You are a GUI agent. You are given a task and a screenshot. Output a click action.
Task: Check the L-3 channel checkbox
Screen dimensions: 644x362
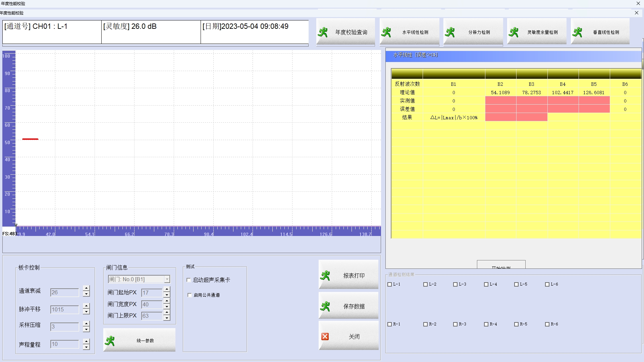tap(455, 284)
